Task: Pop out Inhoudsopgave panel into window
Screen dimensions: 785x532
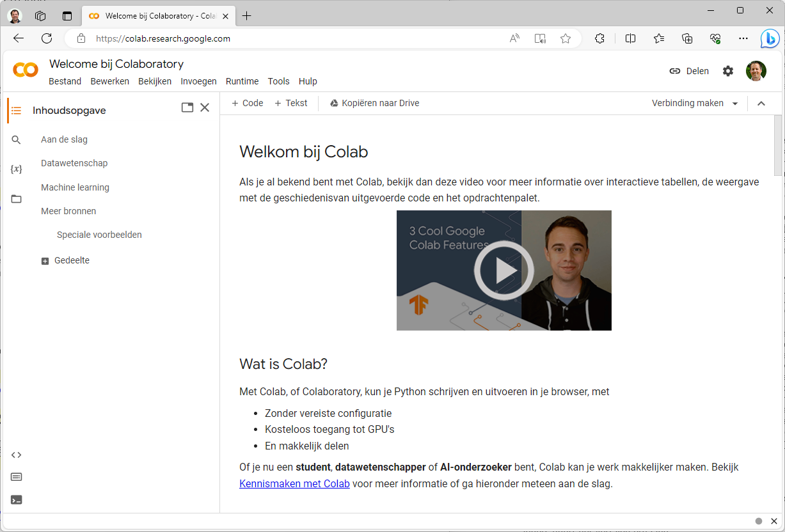Action: [x=187, y=107]
